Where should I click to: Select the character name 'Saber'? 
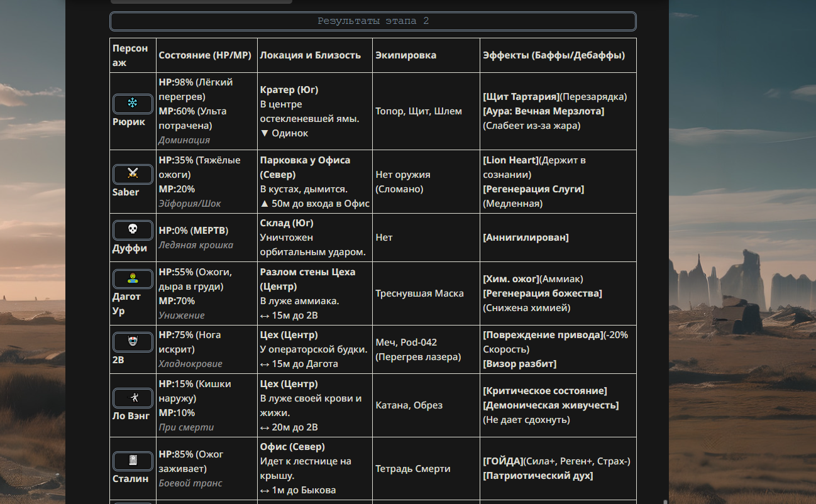tap(126, 192)
